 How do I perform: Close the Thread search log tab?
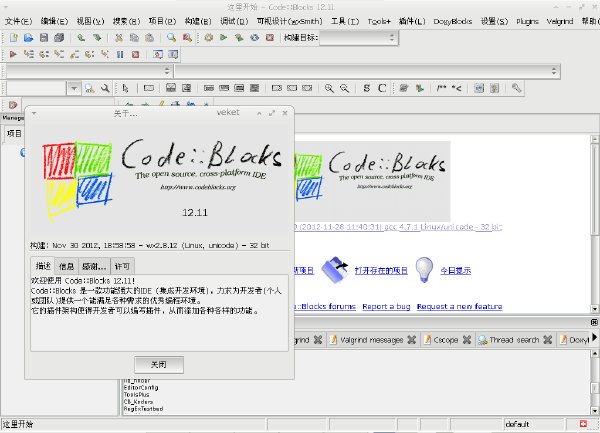click(x=548, y=340)
